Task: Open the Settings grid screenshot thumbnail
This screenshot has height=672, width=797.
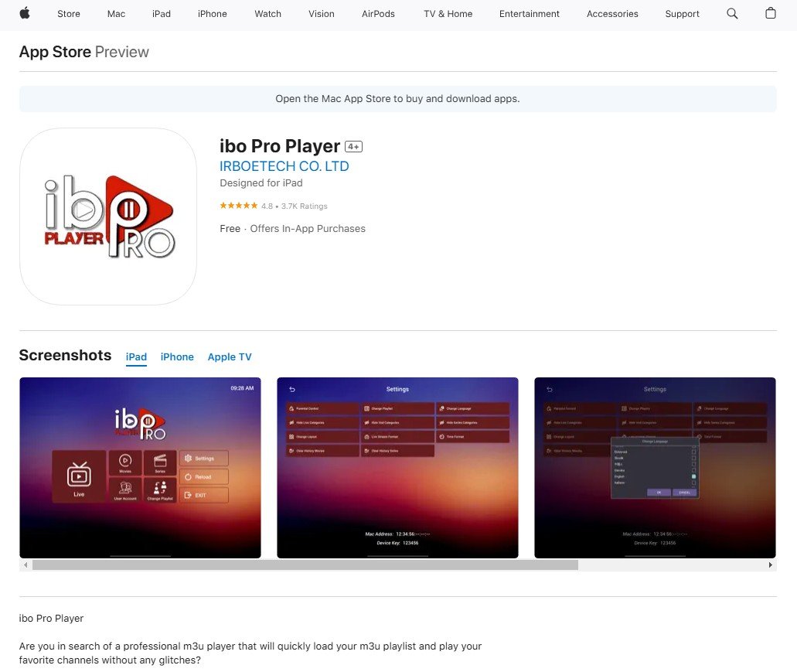Action: click(397, 468)
